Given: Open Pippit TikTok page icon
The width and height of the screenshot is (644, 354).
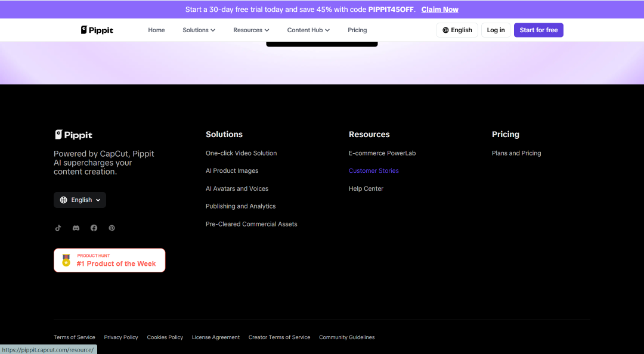Looking at the screenshot, I should (x=58, y=228).
